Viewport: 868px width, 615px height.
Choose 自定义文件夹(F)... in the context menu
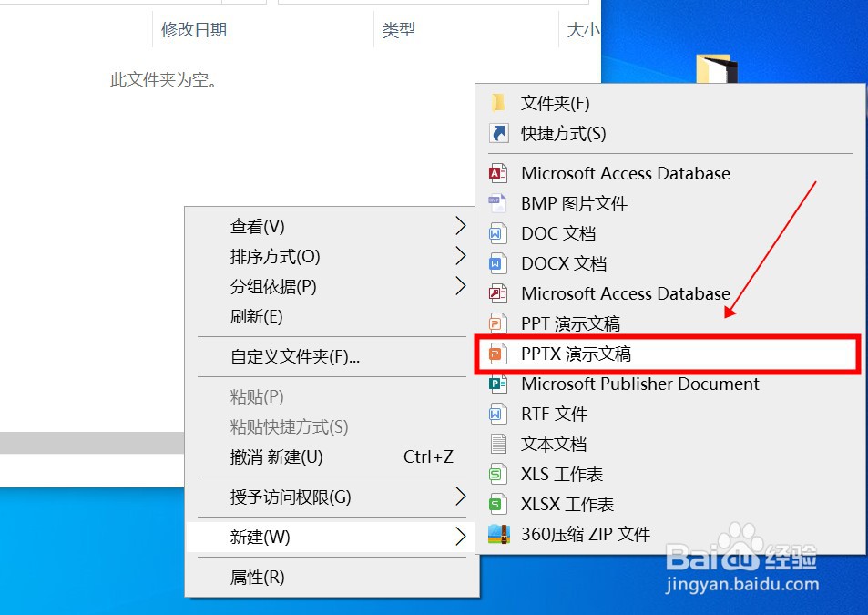pos(331,356)
